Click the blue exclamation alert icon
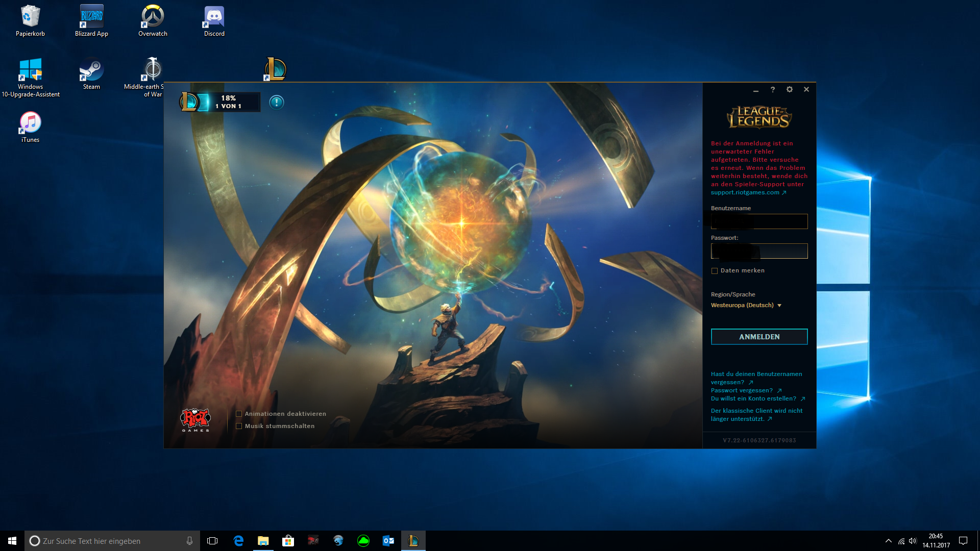 pos(276,103)
